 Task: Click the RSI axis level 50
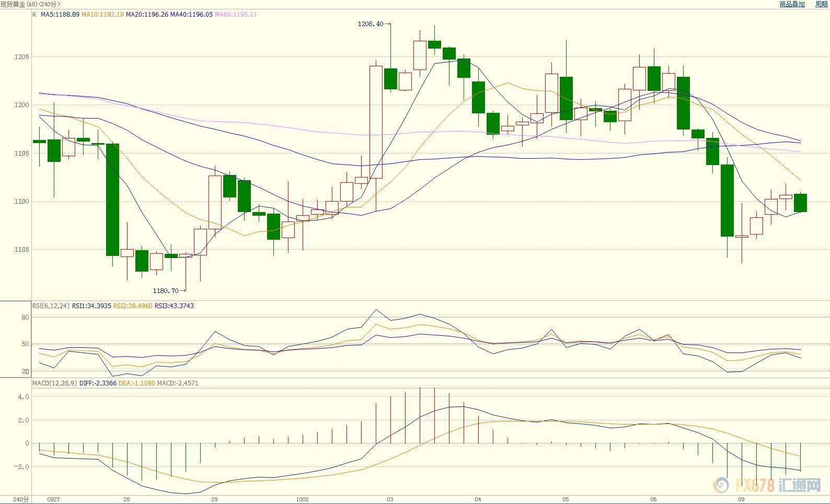(26, 344)
